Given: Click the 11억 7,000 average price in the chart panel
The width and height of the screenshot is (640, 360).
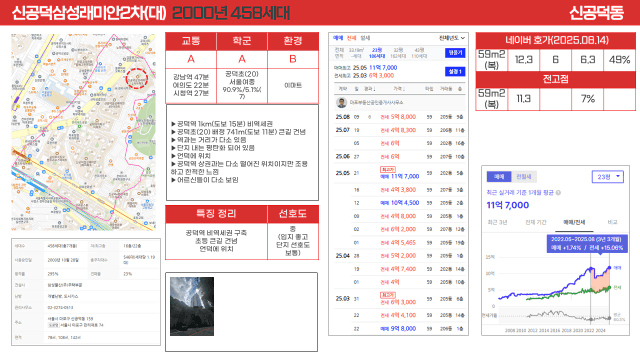Looking at the screenshot, I should [508, 205].
